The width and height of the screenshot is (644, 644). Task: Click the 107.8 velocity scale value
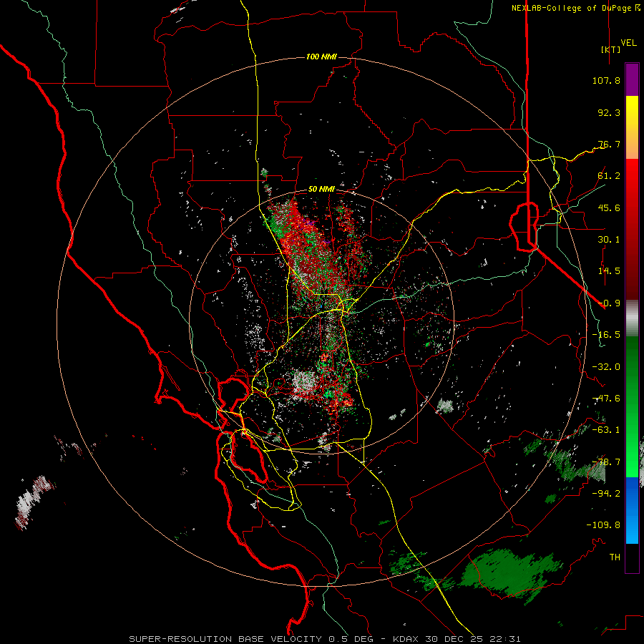coord(606,80)
